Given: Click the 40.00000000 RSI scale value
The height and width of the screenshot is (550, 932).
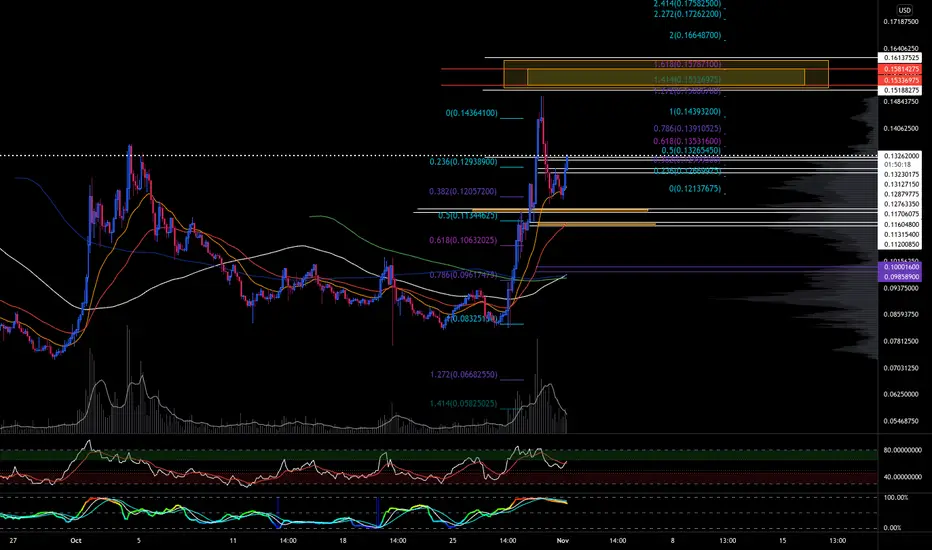Looking at the screenshot, I should 902,477.
